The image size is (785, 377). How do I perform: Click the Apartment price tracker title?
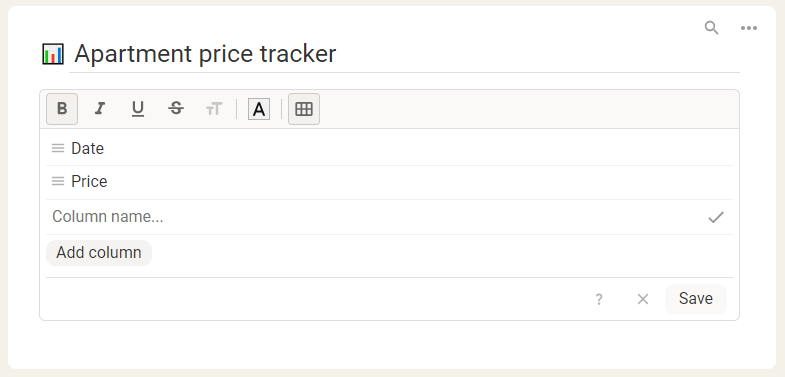[205, 54]
